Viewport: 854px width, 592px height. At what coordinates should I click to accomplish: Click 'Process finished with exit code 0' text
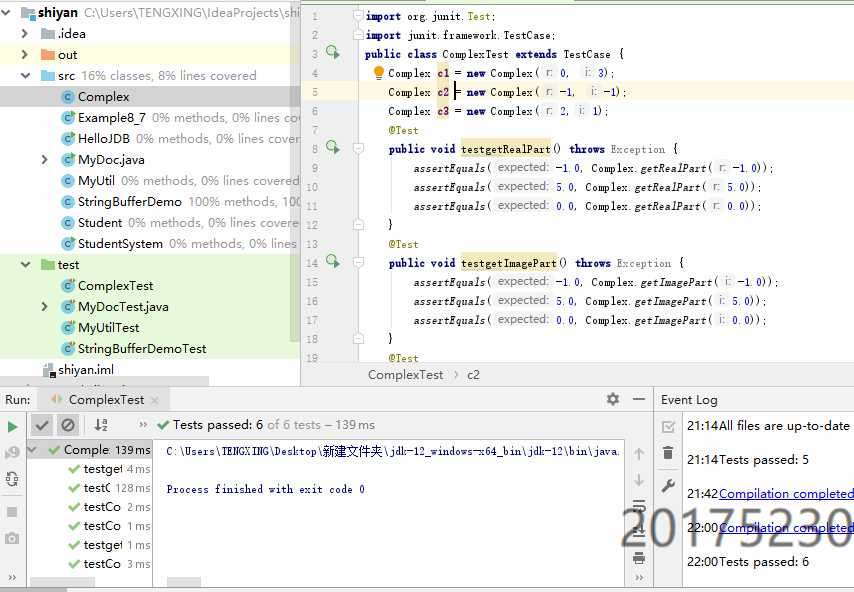[x=265, y=489]
